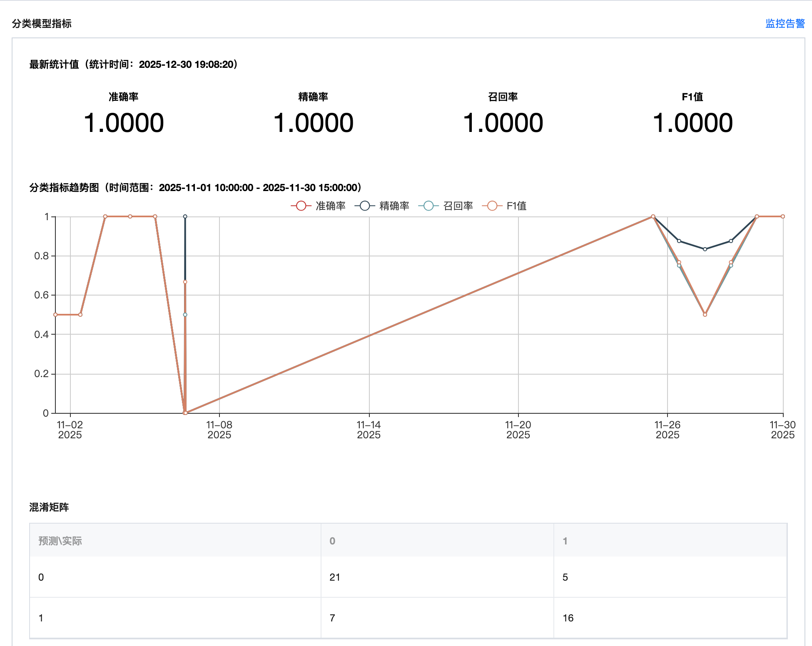Image resolution: width=812 pixels, height=646 pixels.
Task: Select the 11-14 2025 axis label
Action: [x=369, y=430]
